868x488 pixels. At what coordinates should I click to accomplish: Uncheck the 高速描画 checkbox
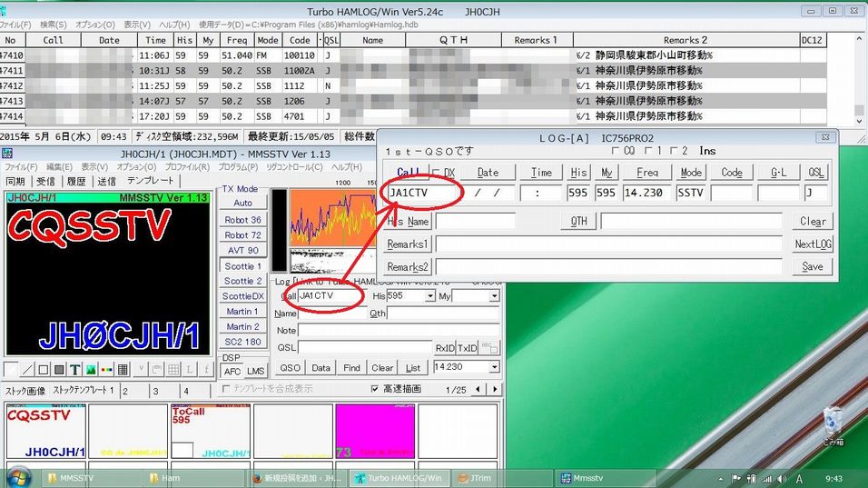(375, 389)
